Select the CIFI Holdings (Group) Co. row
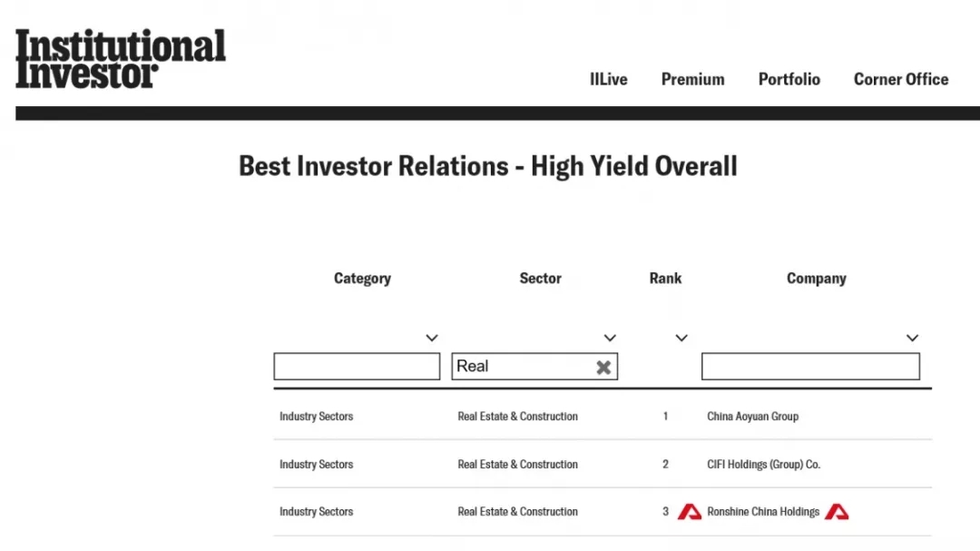 (x=603, y=464)
